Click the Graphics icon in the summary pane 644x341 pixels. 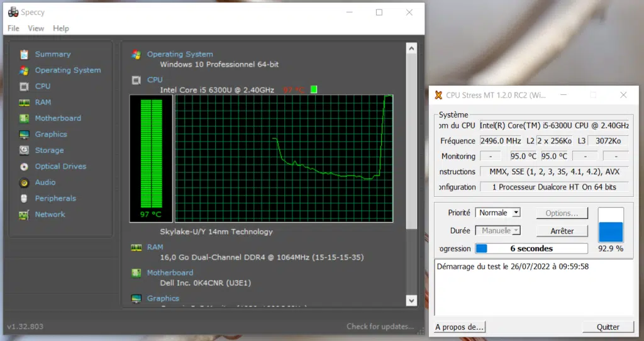tap(136, 299)
